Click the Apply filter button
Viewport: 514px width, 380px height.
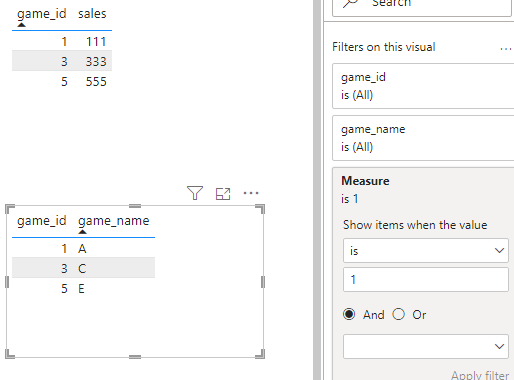pos(480,375)
